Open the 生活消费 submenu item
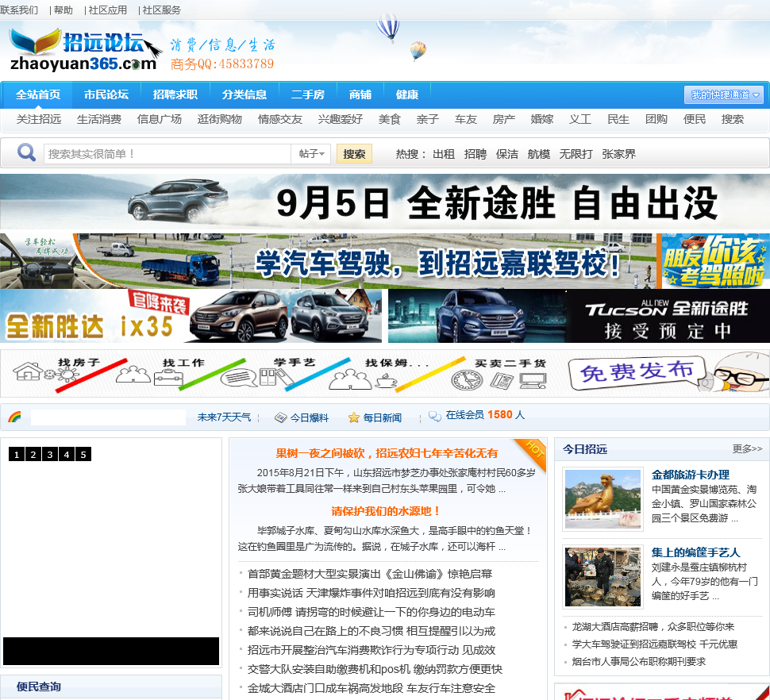The image size is (770, 700). tap(99, 119)
